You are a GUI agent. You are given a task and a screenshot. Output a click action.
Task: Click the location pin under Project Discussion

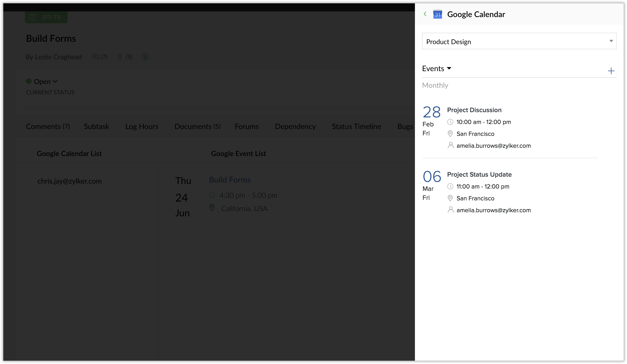point(450,134)
